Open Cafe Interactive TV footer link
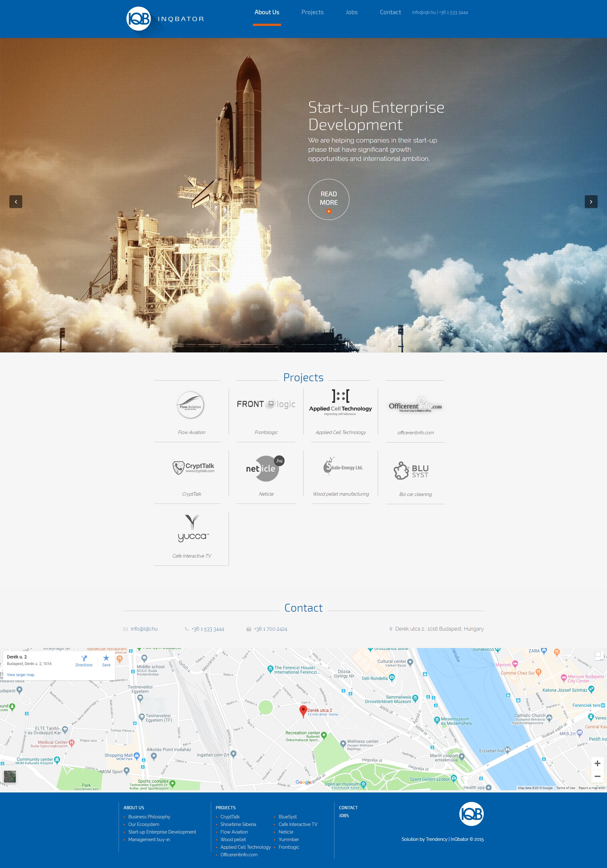Screen dimensions: 607x868 point(298,824)
